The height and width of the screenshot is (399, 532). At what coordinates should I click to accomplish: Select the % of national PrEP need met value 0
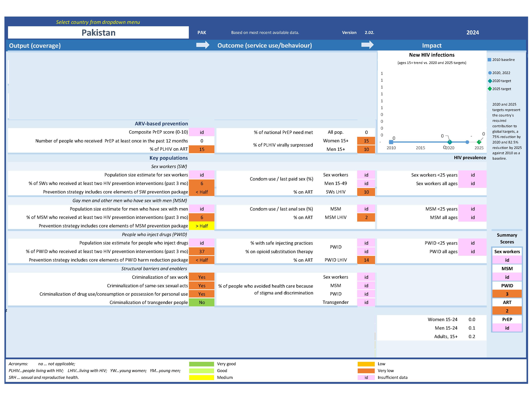click(x=366, y=132)
